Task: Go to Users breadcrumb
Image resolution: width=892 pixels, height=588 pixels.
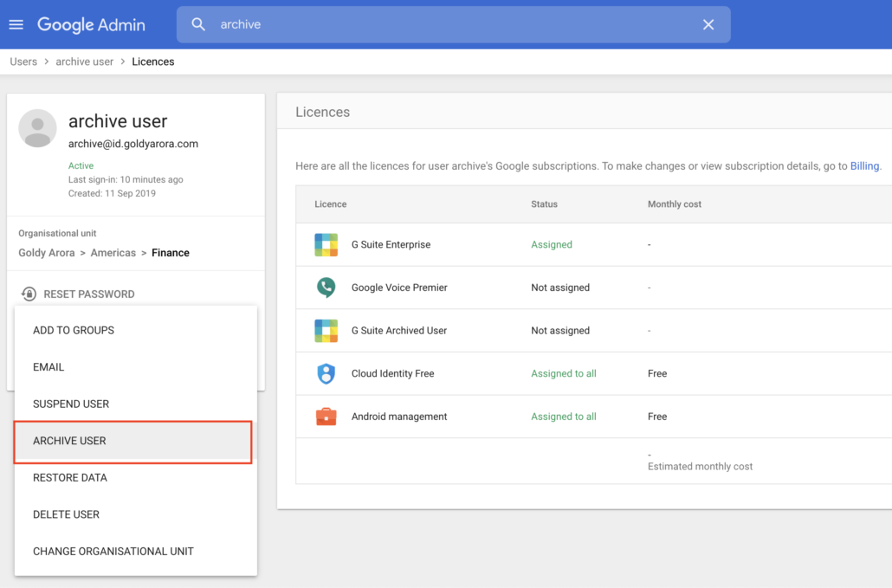Action: point(23,61)
